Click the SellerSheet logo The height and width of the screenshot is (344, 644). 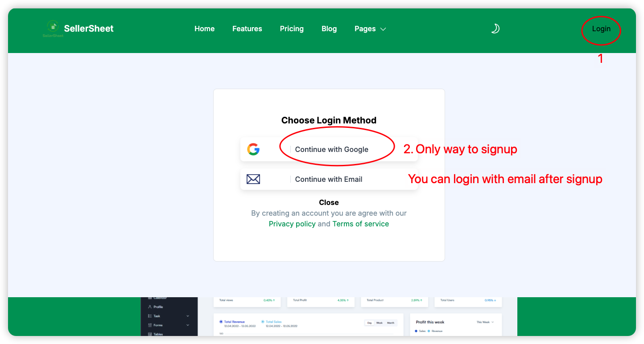(x=53, y=27)
